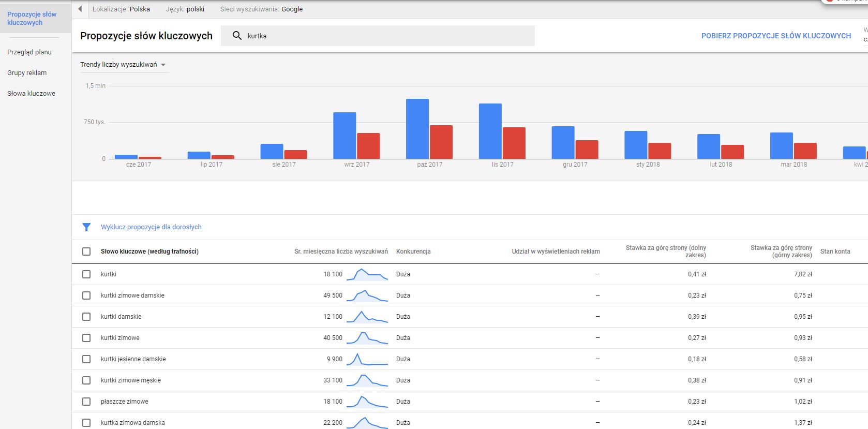Change Sieci wyszukiwania: Google setting
The width and height of the screenshot is (868, 429).
(261, 9)
